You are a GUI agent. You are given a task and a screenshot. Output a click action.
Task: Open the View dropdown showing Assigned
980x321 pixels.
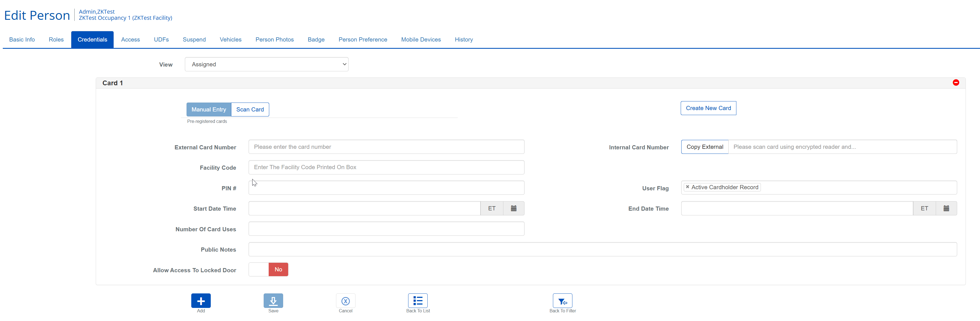[266, 64]
